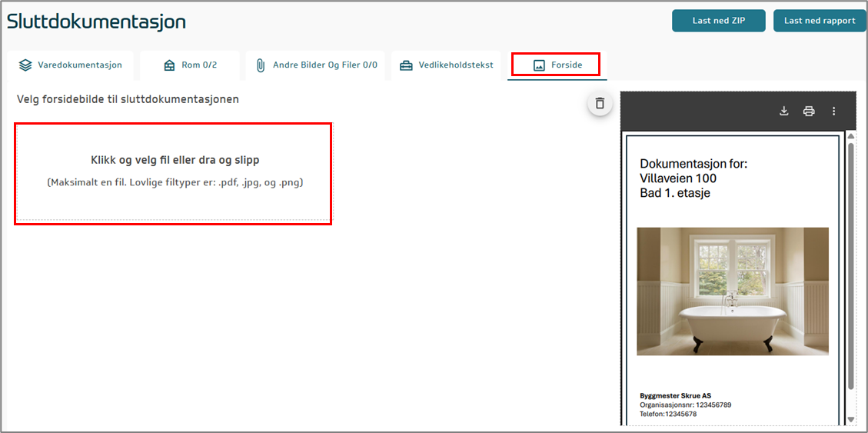Screen dimensions: 868x433
Task: Click the paperclip icon beside Andre Bilder Og Filer
Action: coord(261,65)
